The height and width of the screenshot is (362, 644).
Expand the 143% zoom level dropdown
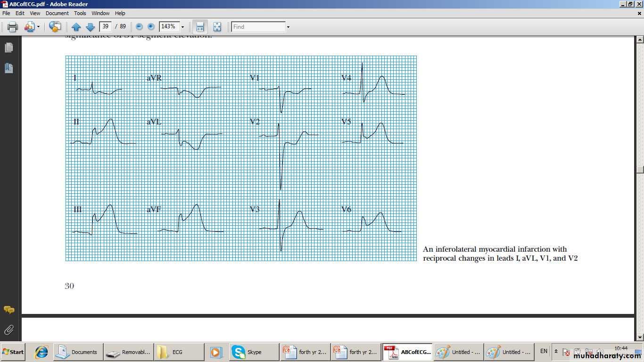coord(182,27)
